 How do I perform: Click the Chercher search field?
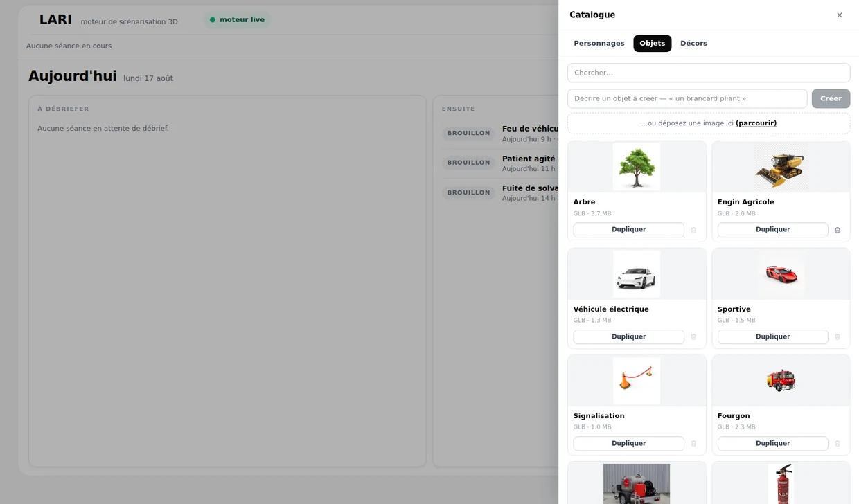click(x=709, y=73)
